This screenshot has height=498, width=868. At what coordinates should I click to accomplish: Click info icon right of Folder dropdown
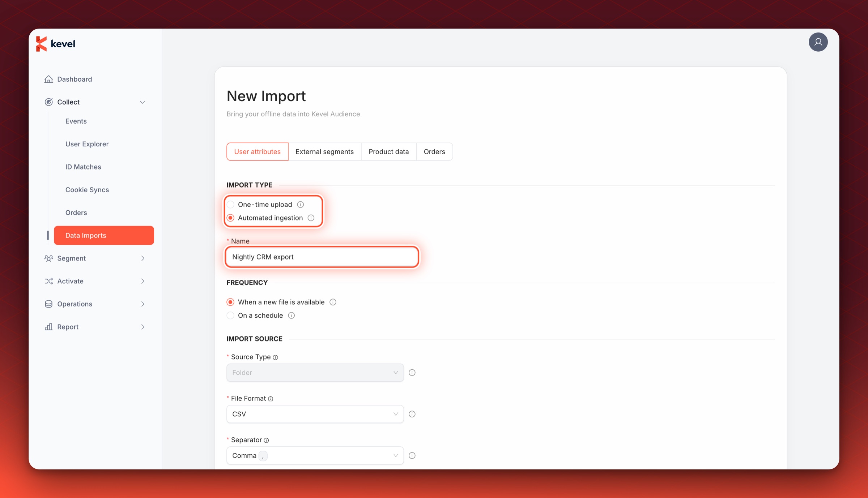click(412, 373)
